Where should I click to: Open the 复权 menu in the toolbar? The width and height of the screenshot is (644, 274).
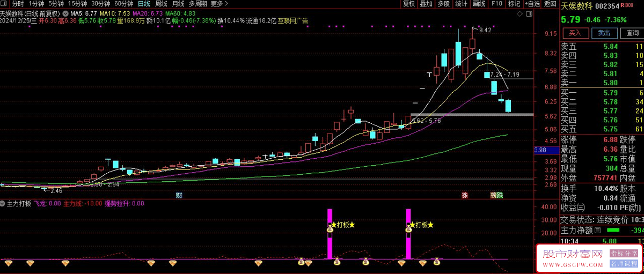[409, 3]
